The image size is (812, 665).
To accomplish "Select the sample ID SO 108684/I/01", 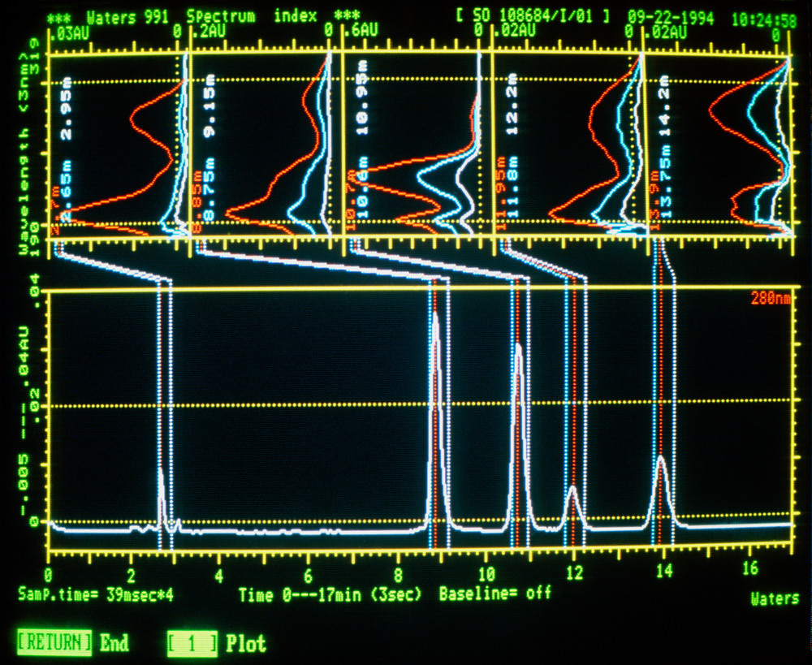I will tap(533, 16).
